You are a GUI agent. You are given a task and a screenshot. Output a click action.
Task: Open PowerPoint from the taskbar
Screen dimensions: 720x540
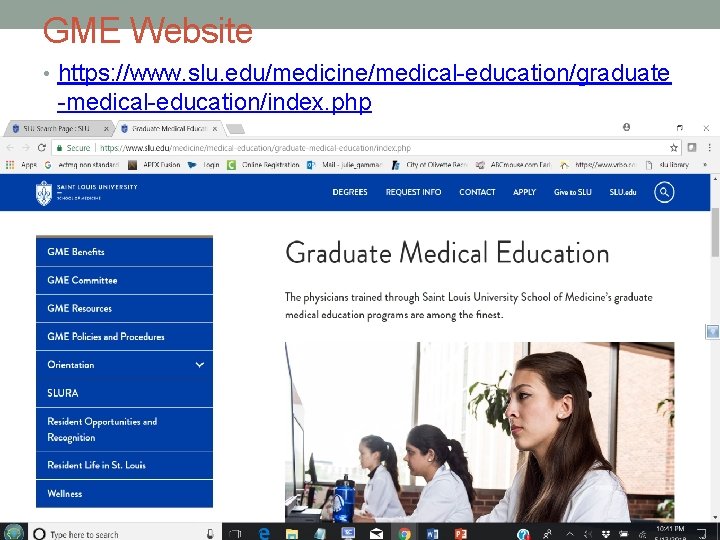click(461, 534)
